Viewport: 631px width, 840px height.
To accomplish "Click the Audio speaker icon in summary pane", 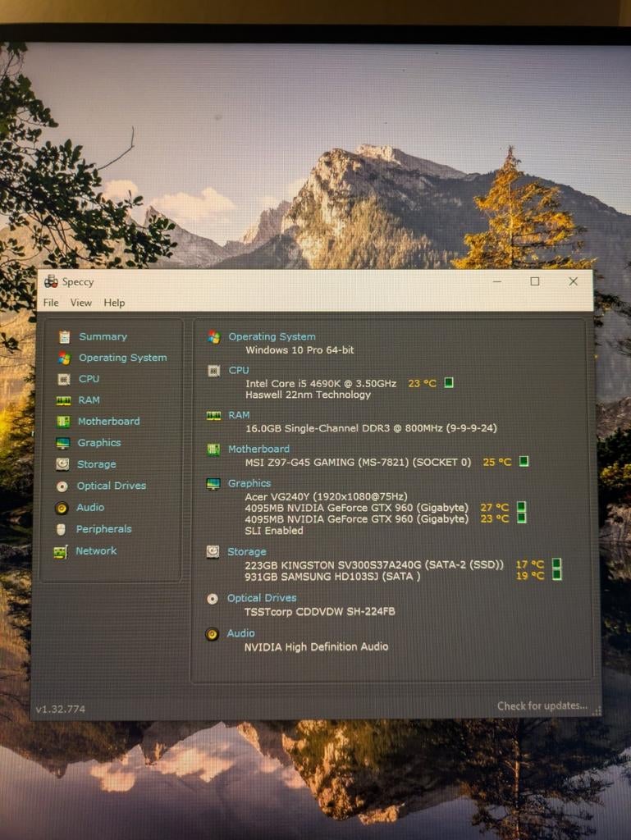I will tap(213, 634).
